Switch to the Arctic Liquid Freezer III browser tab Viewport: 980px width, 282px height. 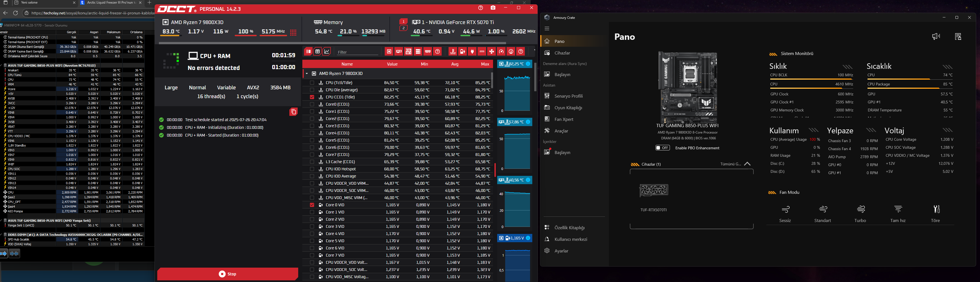(x=111, y=3)
